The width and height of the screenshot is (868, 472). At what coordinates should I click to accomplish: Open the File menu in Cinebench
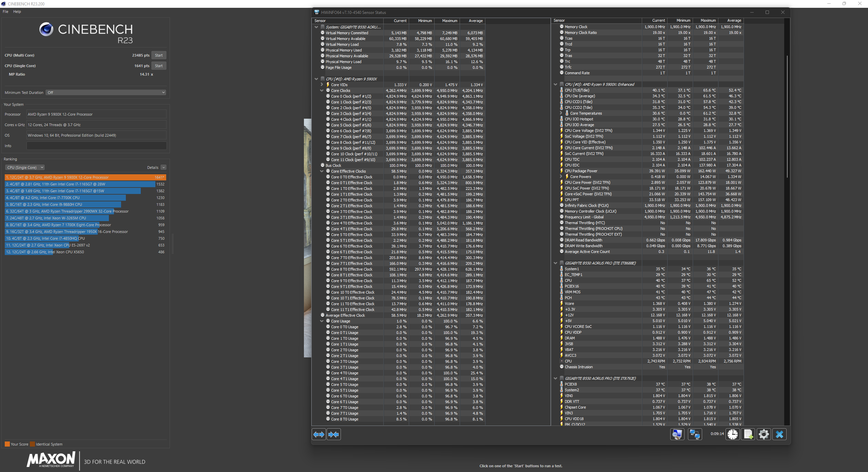(x=5, y=12)
